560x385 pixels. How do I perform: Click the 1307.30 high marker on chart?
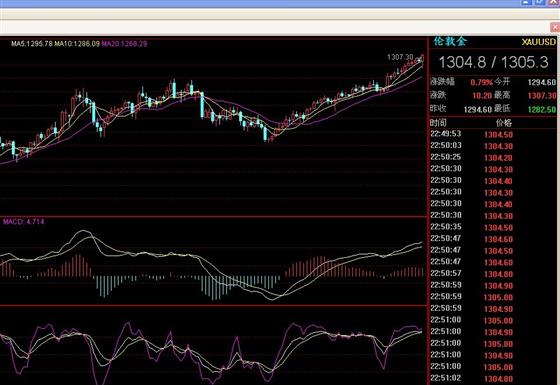[400, 57]
